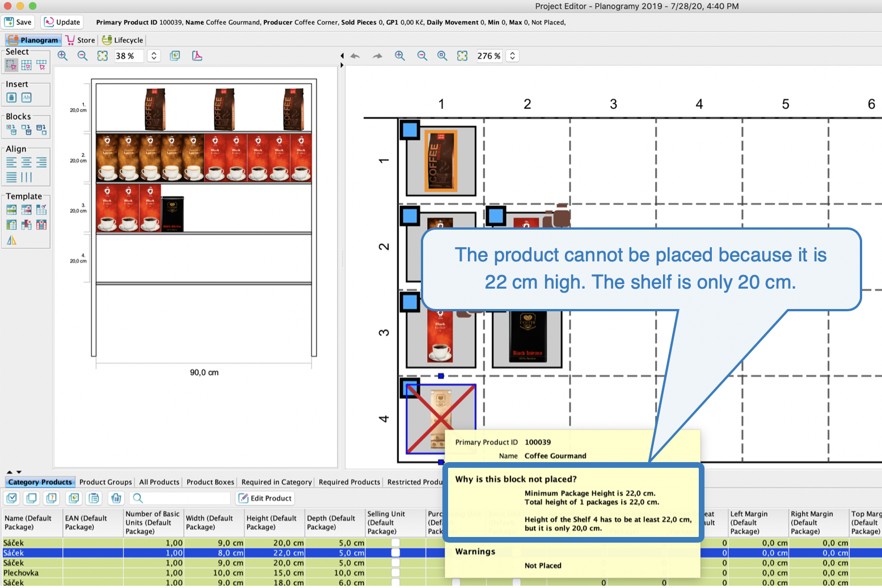Align blocks to the center
The width and height of the screenshot is (882, 588).
click(27, 162)
